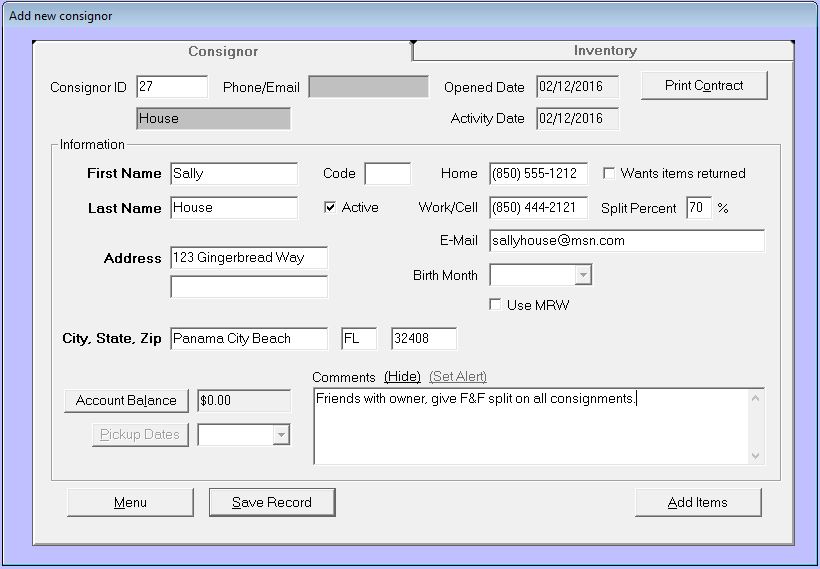Viewport: 820px width, 569px height.
Task: Click the First Name field with Sally
Action: [x=234, y=174]
